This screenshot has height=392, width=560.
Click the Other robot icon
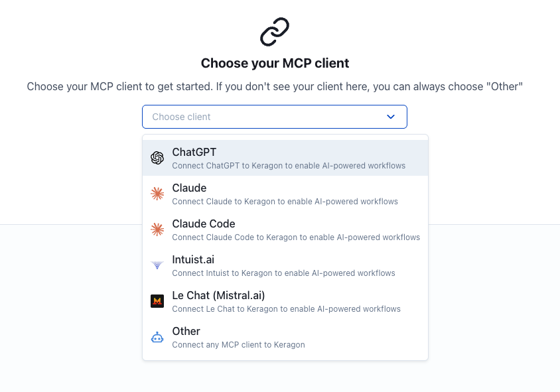pyautogui.click(x=157, y=337)
